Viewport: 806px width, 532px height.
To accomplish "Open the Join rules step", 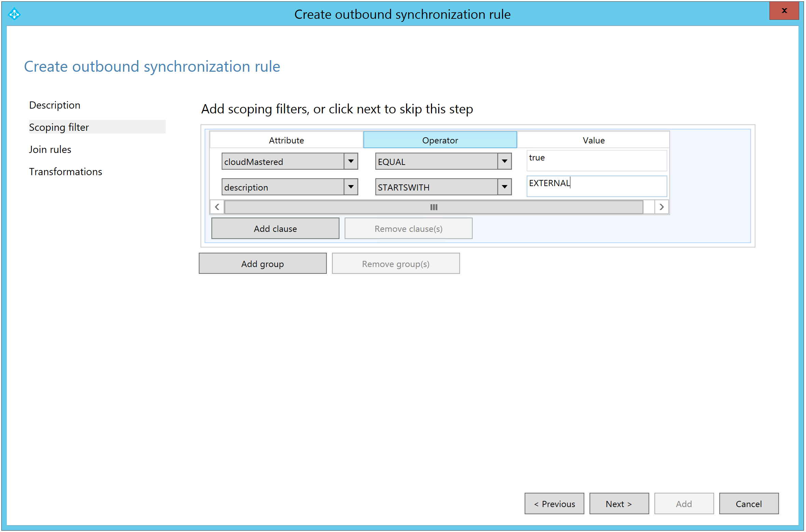I will [x=50, y=150].
